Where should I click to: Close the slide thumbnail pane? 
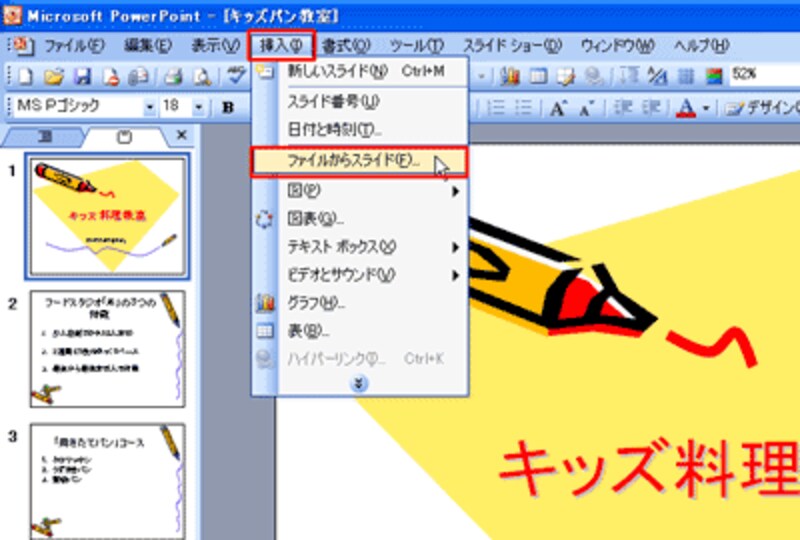[181, 135]
